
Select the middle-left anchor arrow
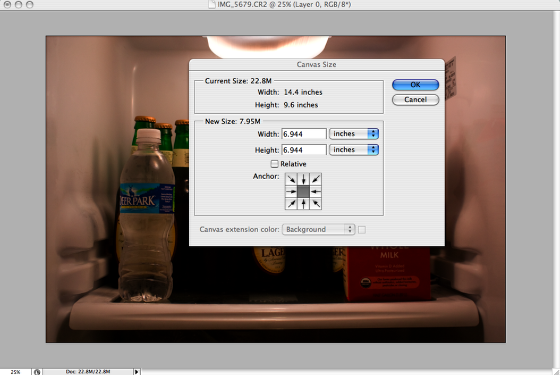[x=291, y=191]
